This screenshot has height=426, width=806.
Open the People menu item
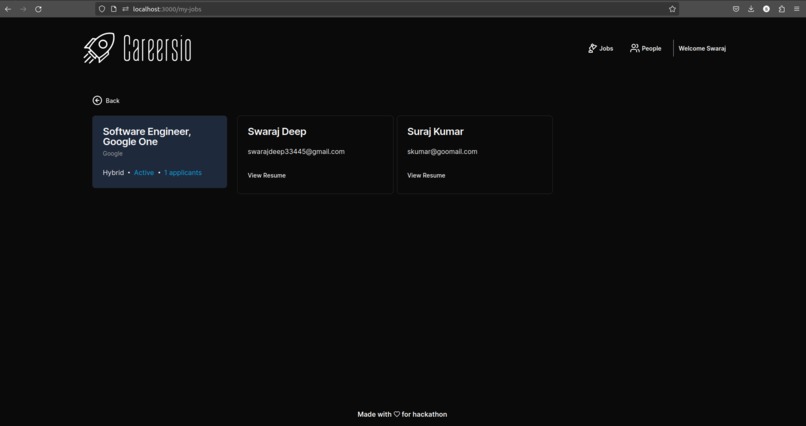click(x=646, y=48)
